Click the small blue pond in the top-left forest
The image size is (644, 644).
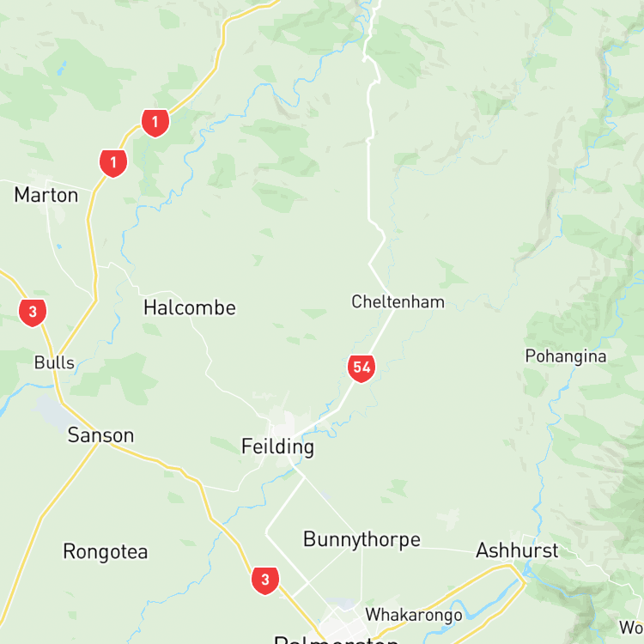[x=61, y=68]
